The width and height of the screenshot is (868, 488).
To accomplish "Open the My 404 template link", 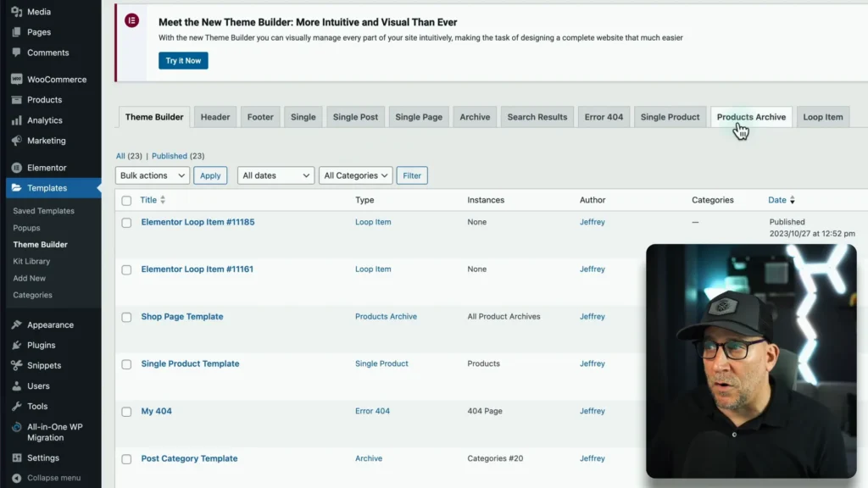I will [156, 411].
